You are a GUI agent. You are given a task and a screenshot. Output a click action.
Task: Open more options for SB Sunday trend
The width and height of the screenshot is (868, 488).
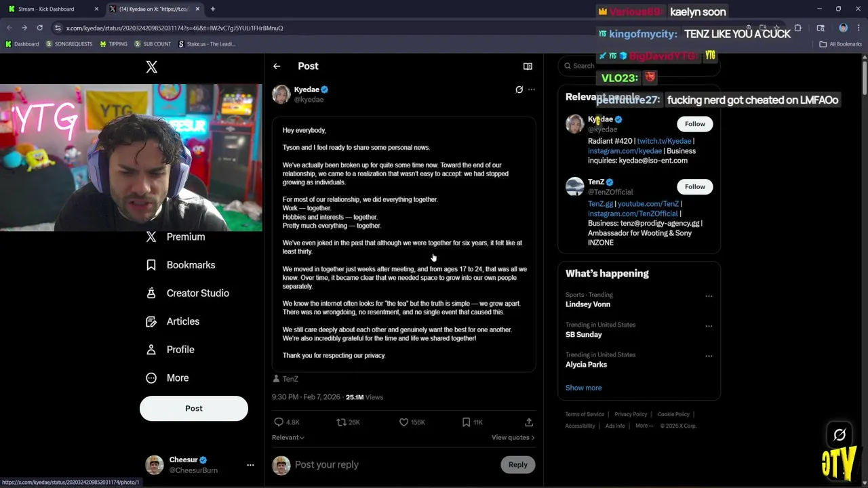pyautogui.click(x=709, y=326)
